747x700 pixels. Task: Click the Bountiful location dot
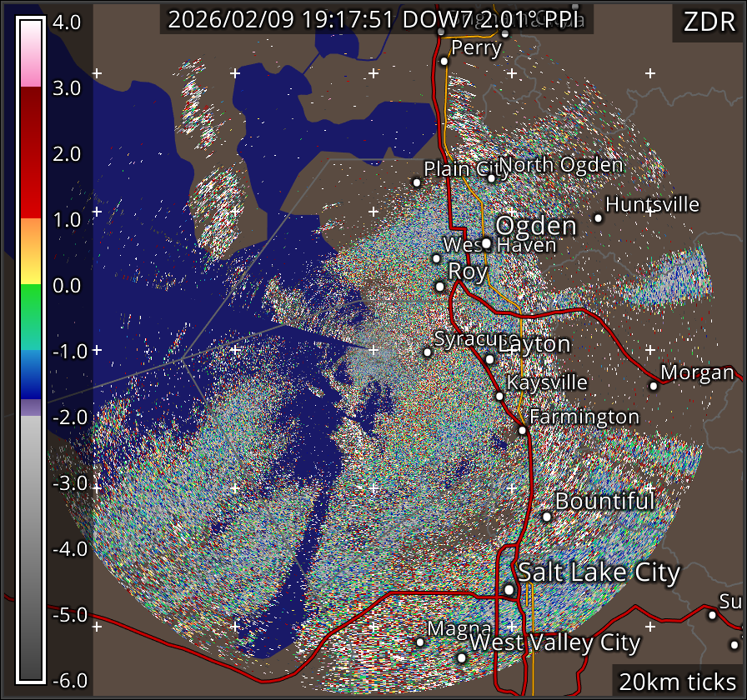point(547,517)
